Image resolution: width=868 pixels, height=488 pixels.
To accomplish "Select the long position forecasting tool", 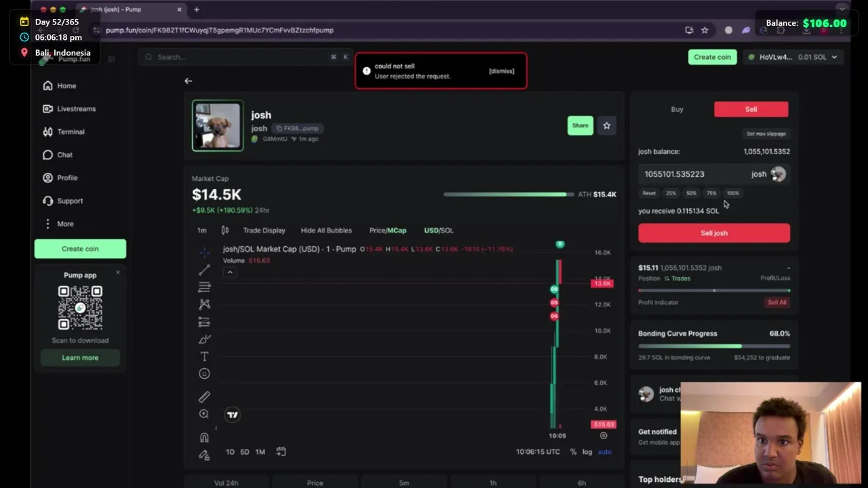I will [x=204, y=322].
